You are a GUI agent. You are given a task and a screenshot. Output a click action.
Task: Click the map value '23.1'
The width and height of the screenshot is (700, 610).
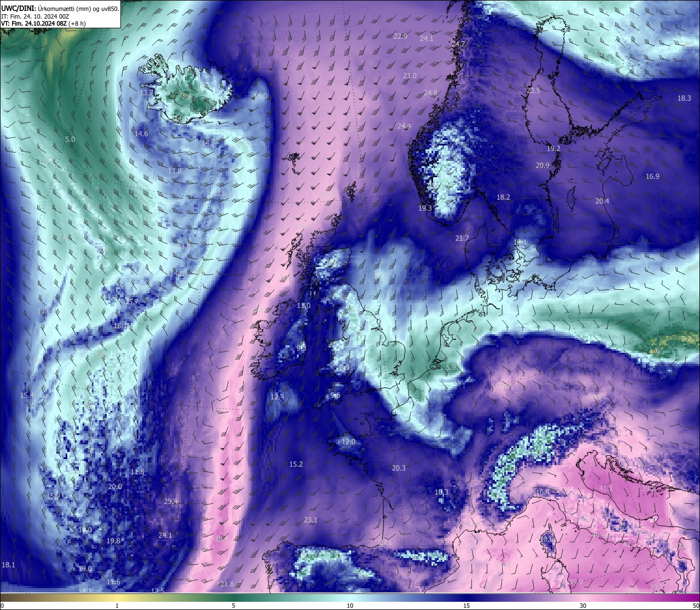coord(311,520)
